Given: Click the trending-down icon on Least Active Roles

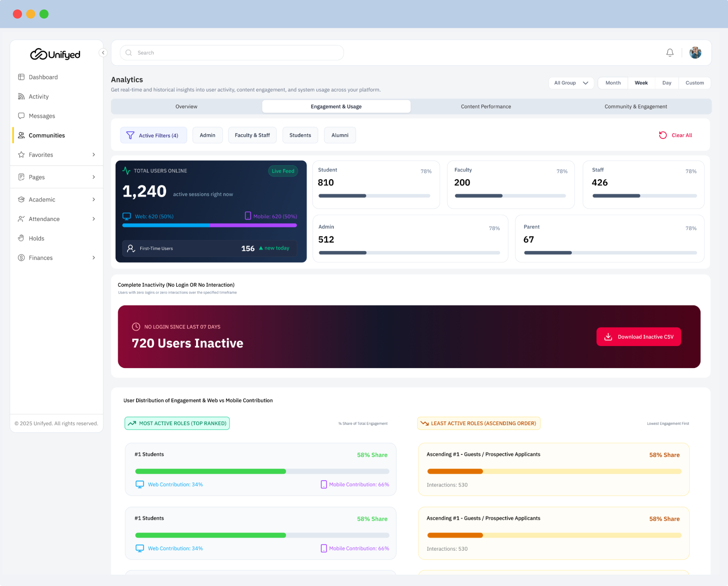Looking at the screenshot, I should coord(425,423).
